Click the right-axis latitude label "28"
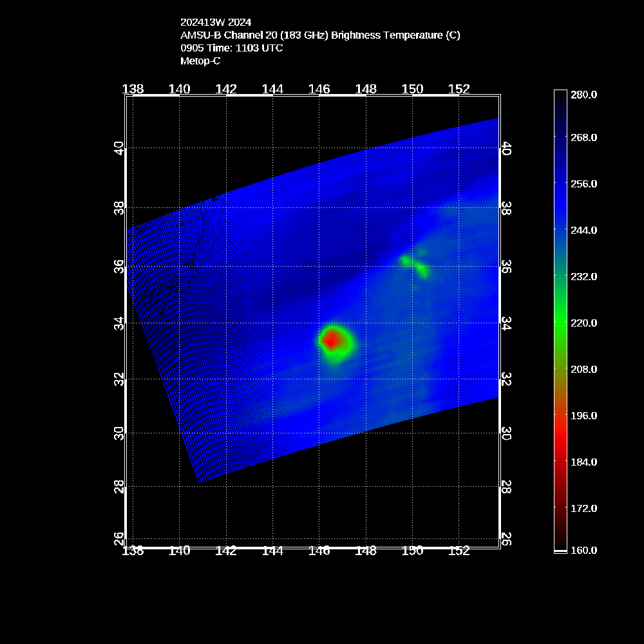 (x=506, y=487)
